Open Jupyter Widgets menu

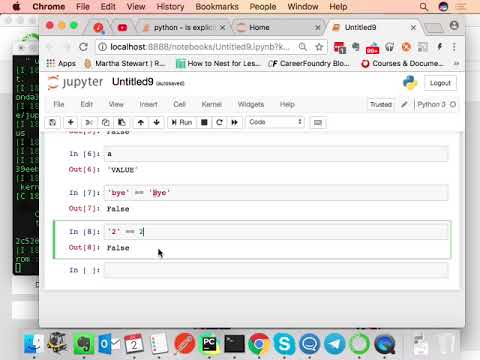(251, 104)
